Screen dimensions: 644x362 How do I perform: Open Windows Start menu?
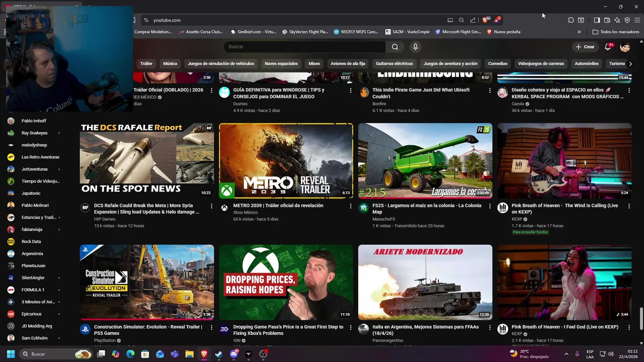coord(11,354)
